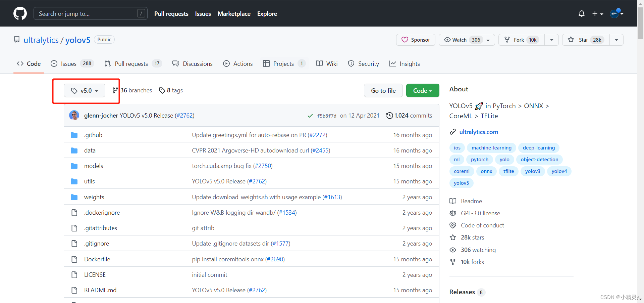Select the object-detection topic tag
The width and height of the screenshot is (644, 303).
(x=539, y=160)
